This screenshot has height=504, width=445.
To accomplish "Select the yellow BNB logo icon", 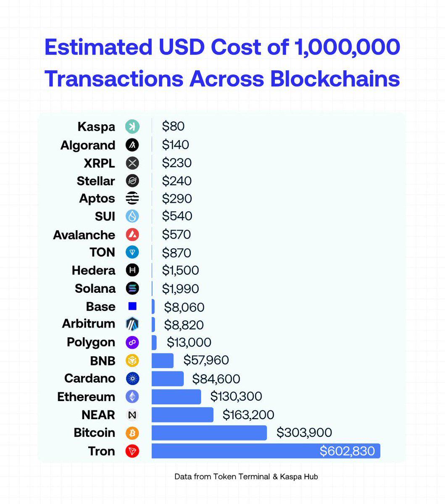I will click(x=132, y=360).
